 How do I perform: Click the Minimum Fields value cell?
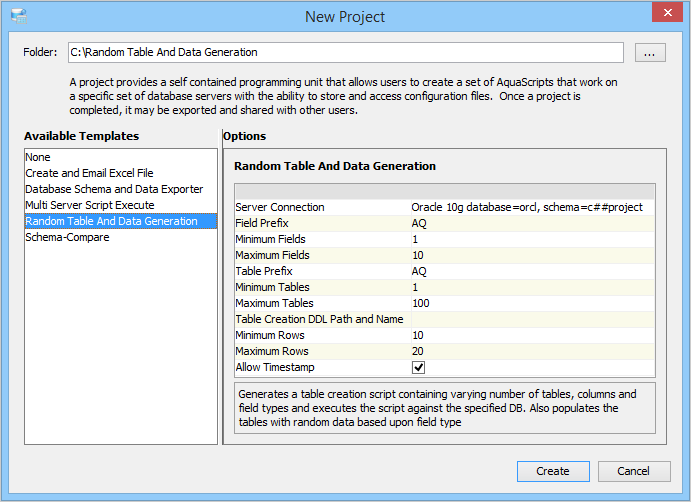tap(531, 239)
